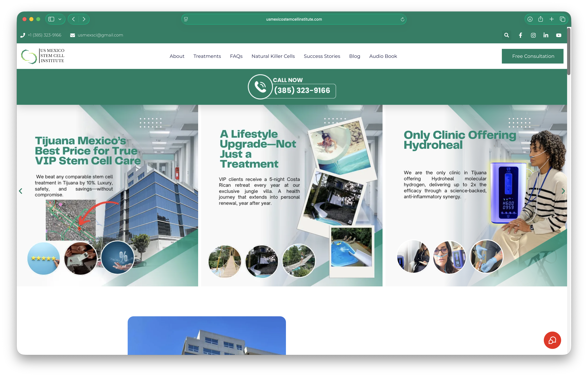Image resolution: width=588 pixels, height=377 pixels.
Task: Go forward to the next page
Action: coord(84,19)
